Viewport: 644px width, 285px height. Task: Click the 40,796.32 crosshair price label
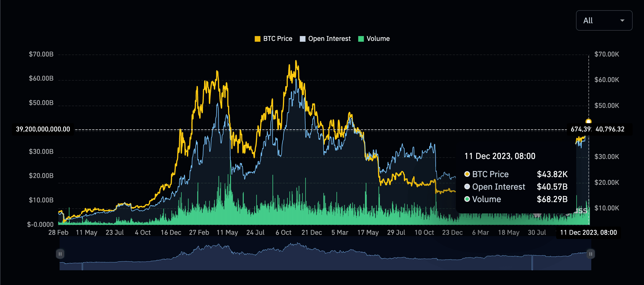pyautogui.click(x=610, y=129)
